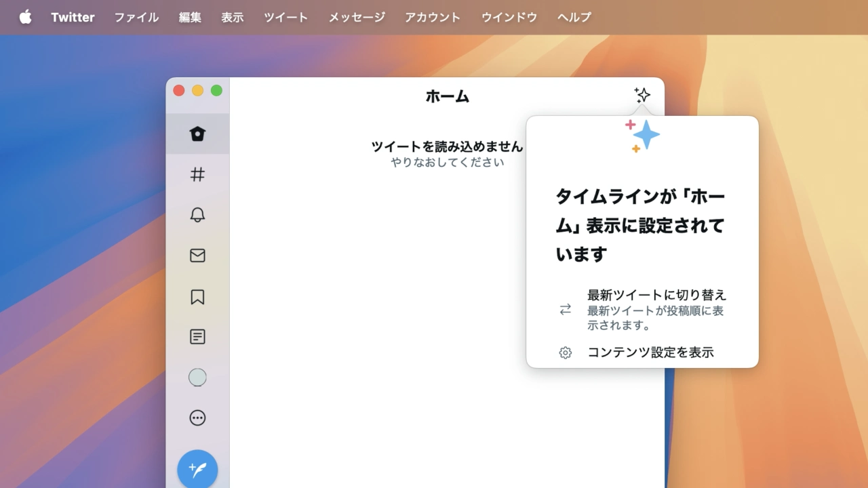Open the アカウント menu
868x488 pixels.
433,17
